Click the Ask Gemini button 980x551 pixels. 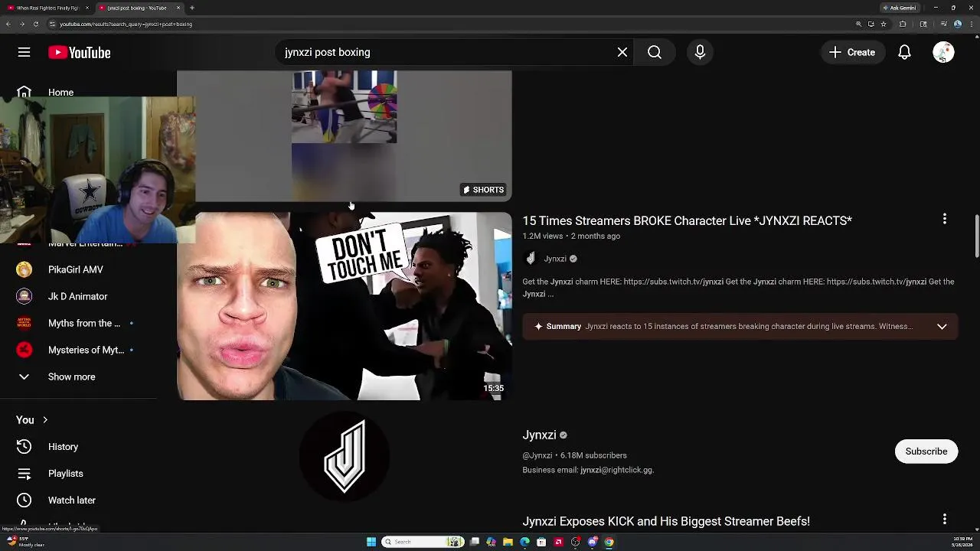tap(900, 8)
